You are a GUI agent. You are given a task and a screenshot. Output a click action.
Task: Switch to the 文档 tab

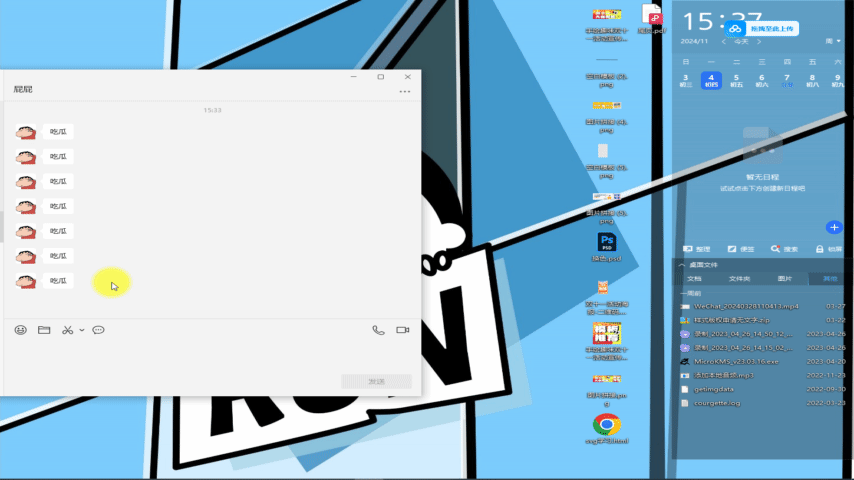tap(694, 279)
